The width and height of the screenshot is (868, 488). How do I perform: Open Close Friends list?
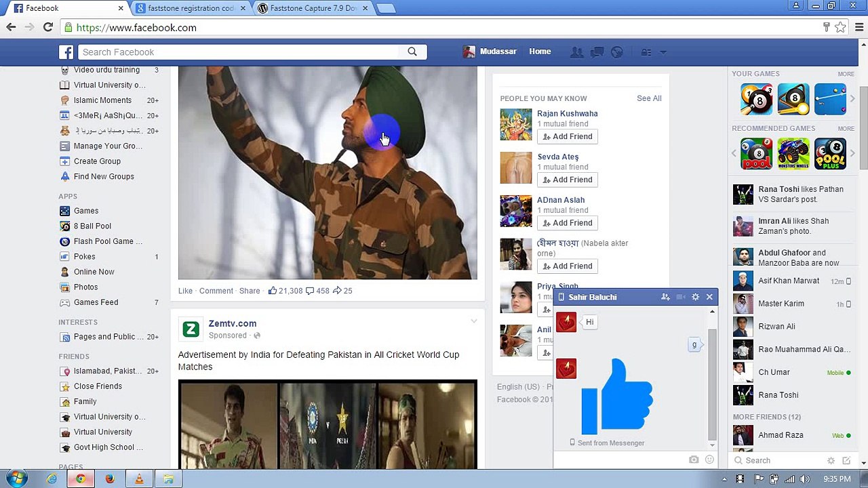tap(98, 386)
